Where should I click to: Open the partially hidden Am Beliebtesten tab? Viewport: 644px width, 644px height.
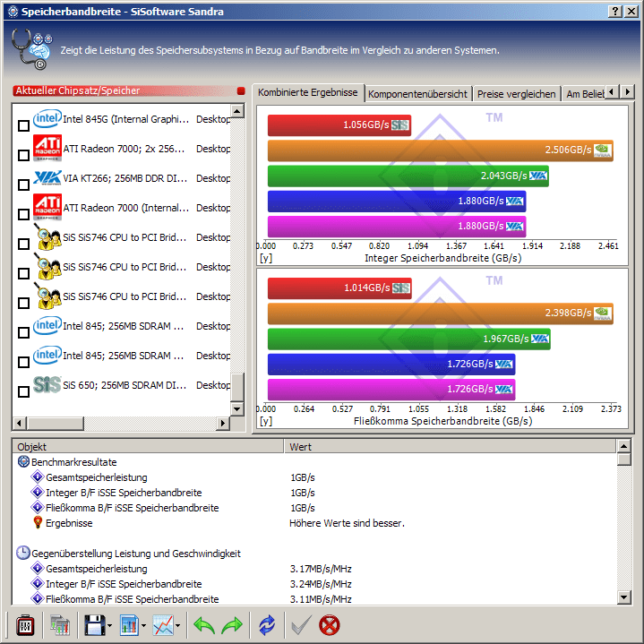coord(585,94)
